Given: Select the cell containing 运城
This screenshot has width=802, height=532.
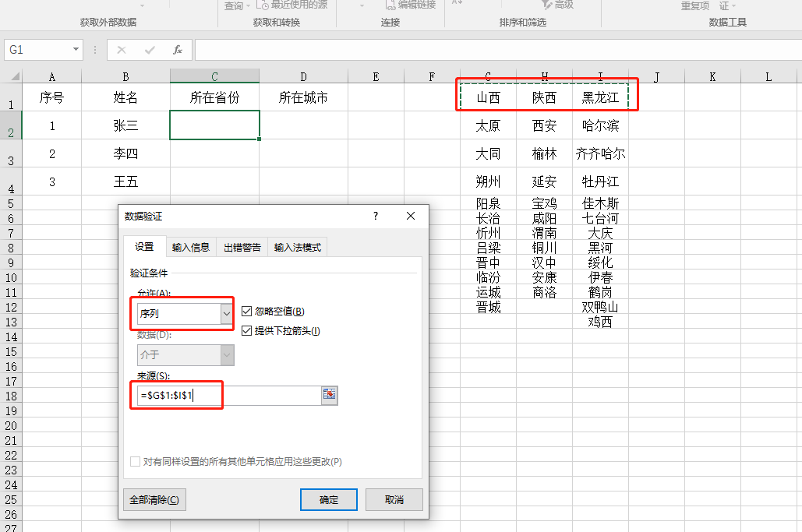Looking at the screenshot, I should coord(488,292).
